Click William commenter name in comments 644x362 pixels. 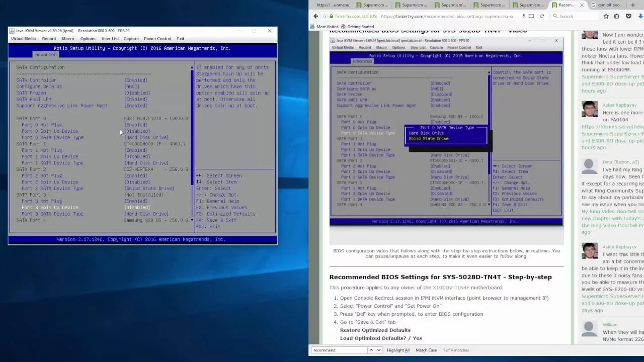610,325
